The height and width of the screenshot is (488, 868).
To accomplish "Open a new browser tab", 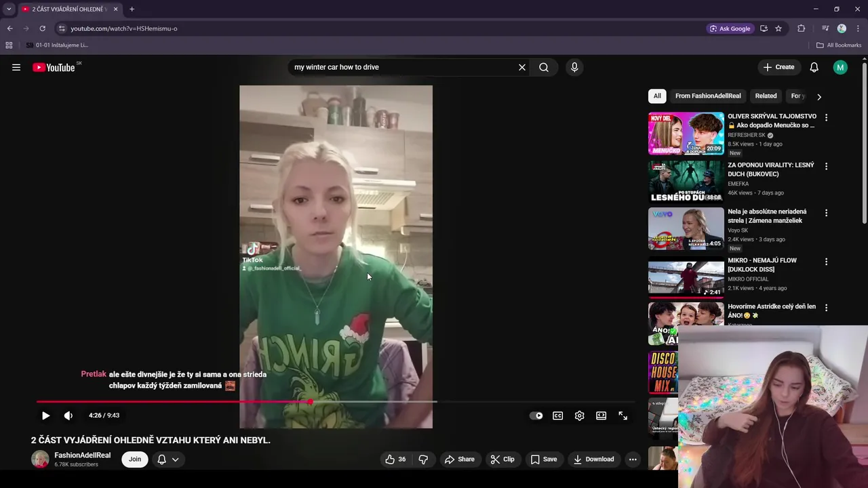I will coord(132,9).
